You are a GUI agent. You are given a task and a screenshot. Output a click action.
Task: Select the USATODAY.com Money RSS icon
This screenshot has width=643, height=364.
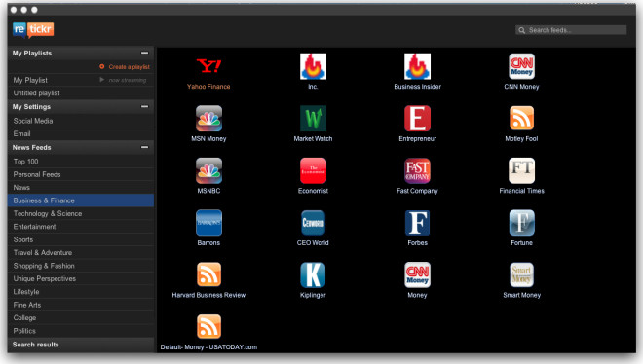tap(208, 326)
